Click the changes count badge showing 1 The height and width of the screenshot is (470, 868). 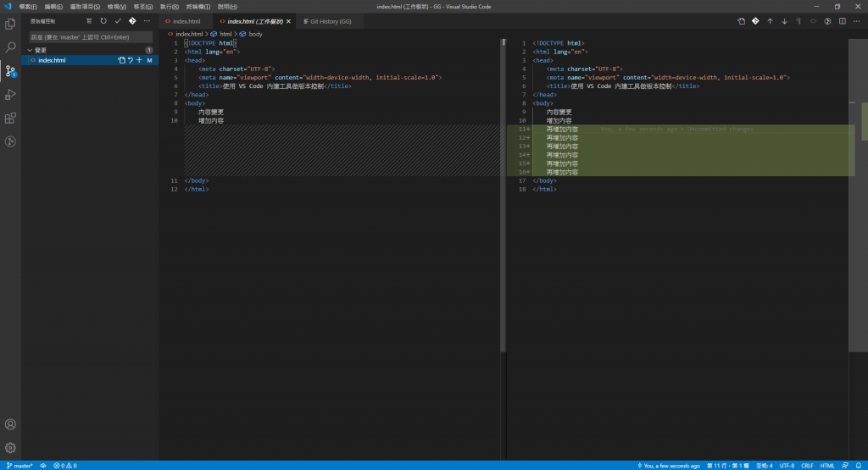[x=149, y=50]
